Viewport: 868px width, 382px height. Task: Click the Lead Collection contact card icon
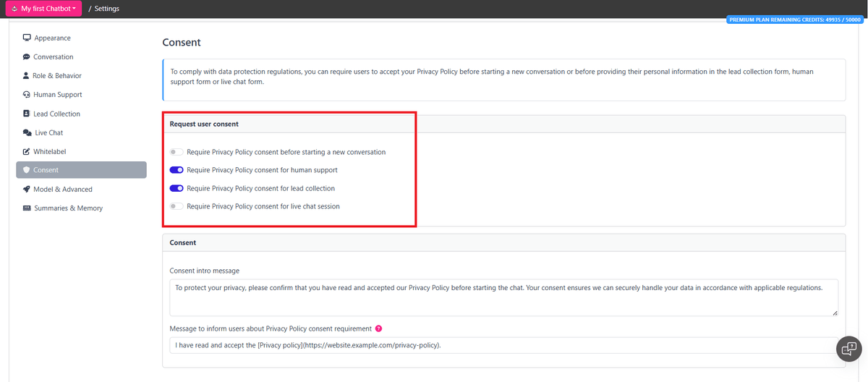click(x=27, y=114)
